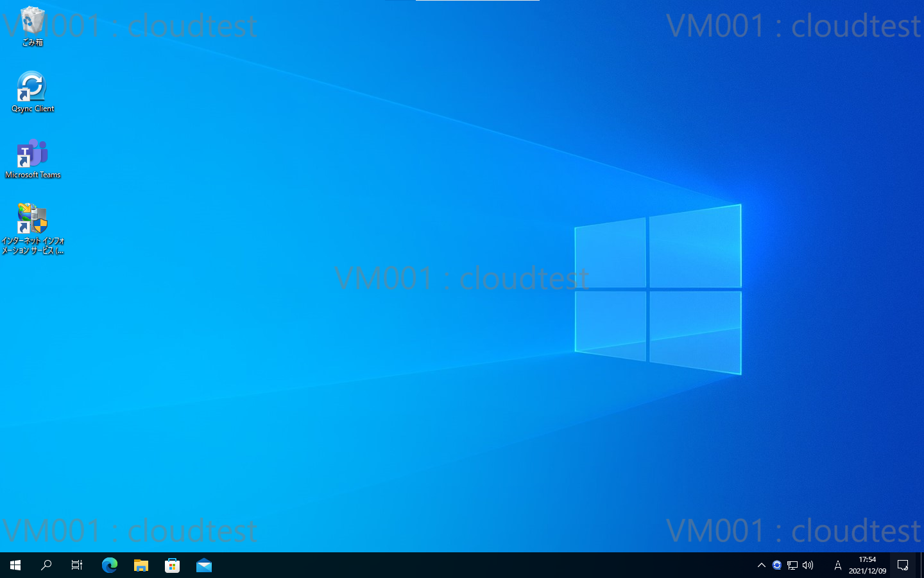Launch Microsoft Edge from the taskbar
Image resolution: width=924 pixels, height=578 pixels.
pyautogui.click(x=109, y=565)
